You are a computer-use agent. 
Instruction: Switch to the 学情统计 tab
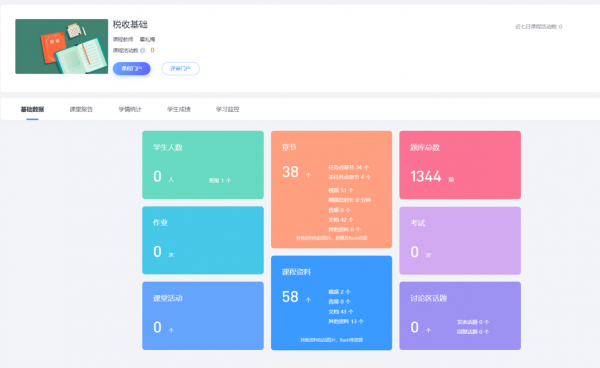[x=130, y=109]
